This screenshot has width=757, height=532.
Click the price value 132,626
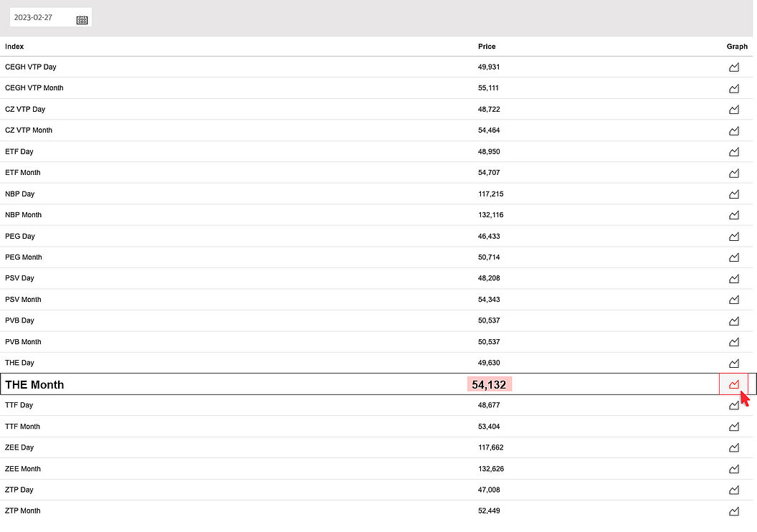491,468
